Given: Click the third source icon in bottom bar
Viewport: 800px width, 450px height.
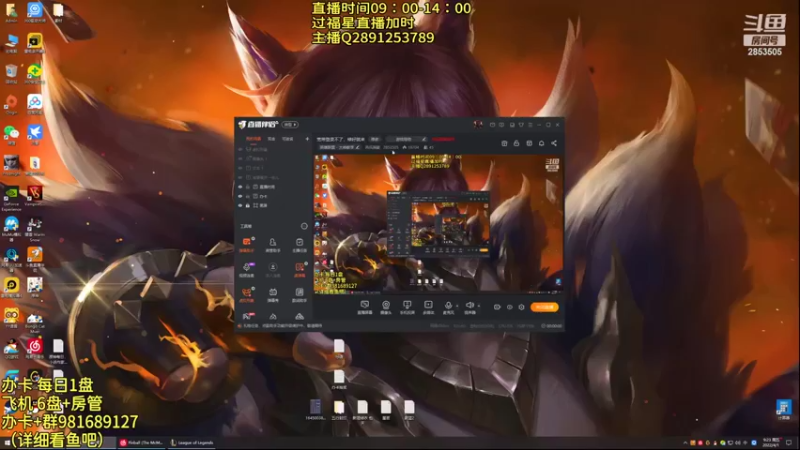Looking at the screenshot, I should [407, 307].
